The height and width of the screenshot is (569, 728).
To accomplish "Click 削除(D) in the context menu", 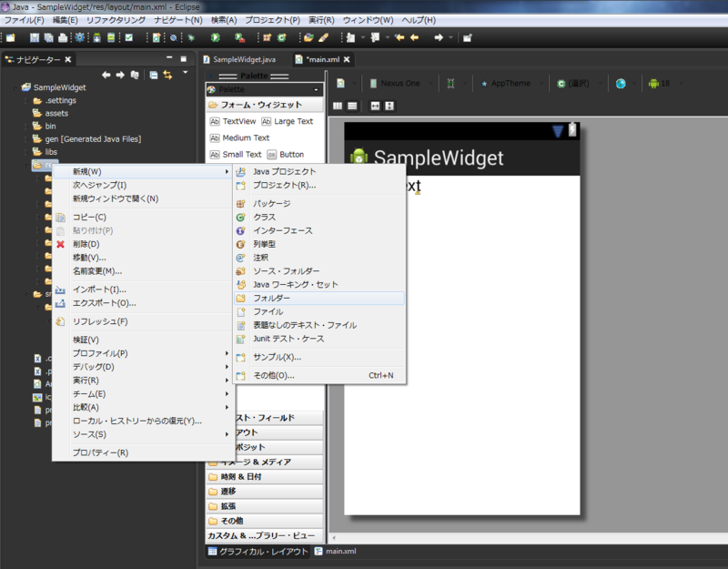I will tap(143, 244).
